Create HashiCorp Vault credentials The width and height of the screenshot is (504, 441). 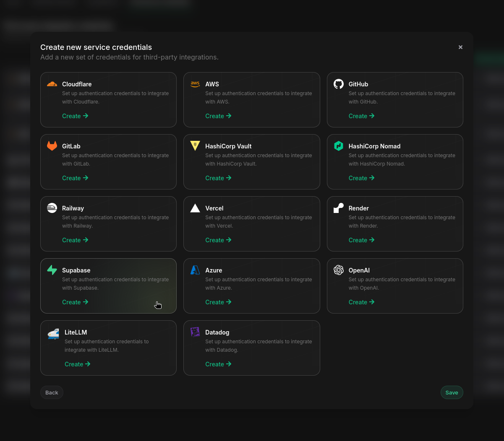[x=218, y=178]
